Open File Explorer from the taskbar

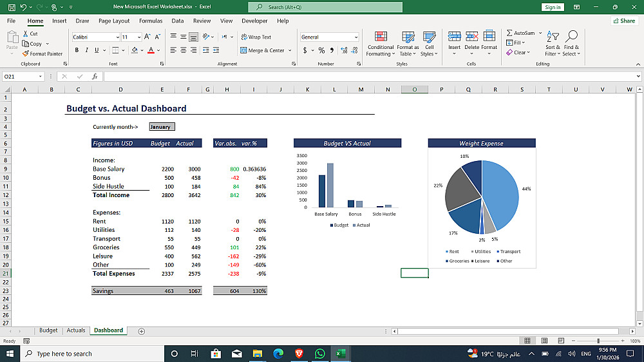point(258,354)
